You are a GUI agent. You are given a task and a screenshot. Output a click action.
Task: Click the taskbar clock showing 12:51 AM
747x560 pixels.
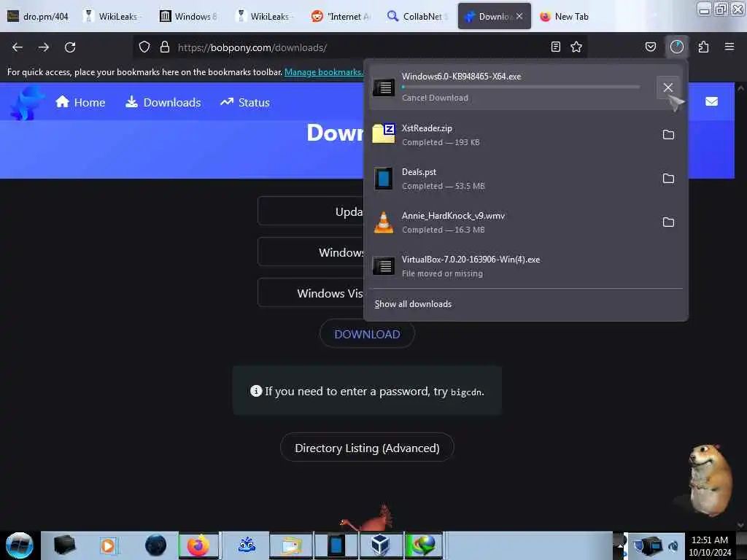click(710, 545)
